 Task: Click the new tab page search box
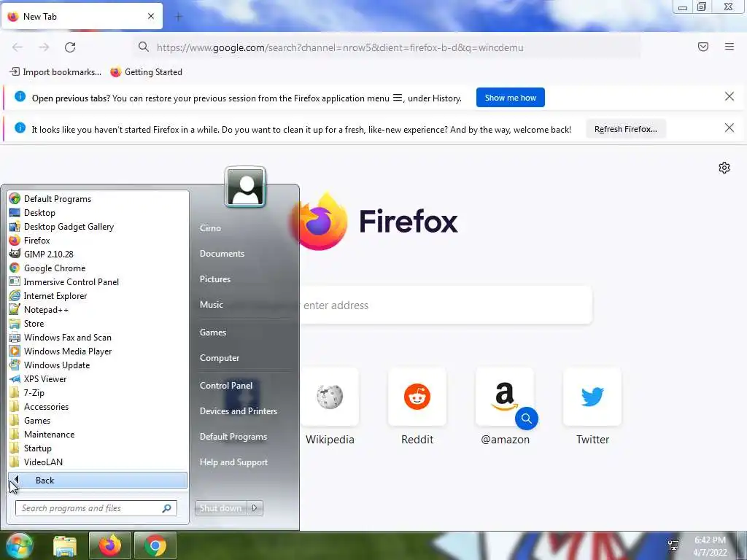point(446,306)
